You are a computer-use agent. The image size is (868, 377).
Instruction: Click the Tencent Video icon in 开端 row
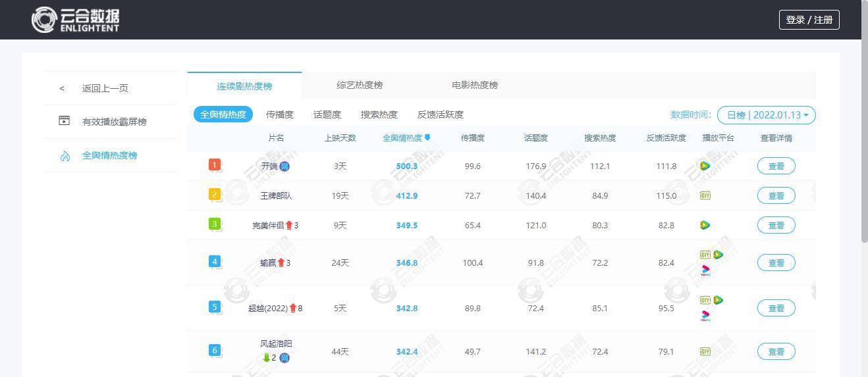[x=705, y=166]
